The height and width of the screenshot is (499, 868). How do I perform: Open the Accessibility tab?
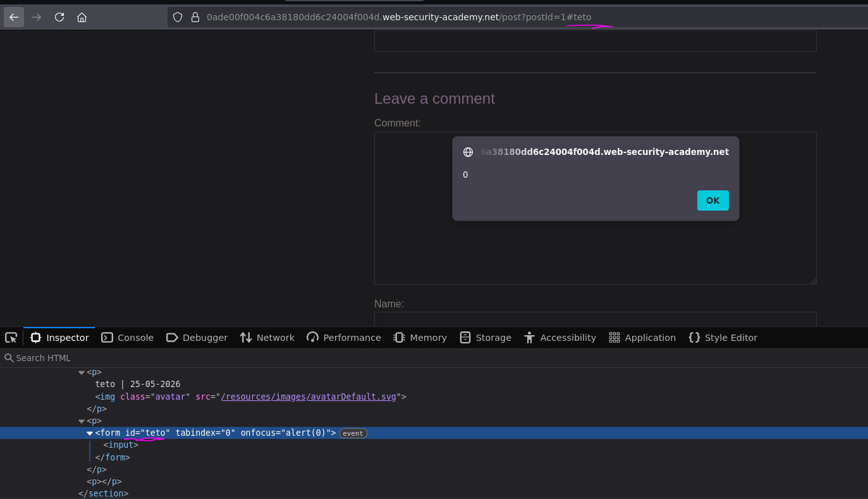point(560,338)
